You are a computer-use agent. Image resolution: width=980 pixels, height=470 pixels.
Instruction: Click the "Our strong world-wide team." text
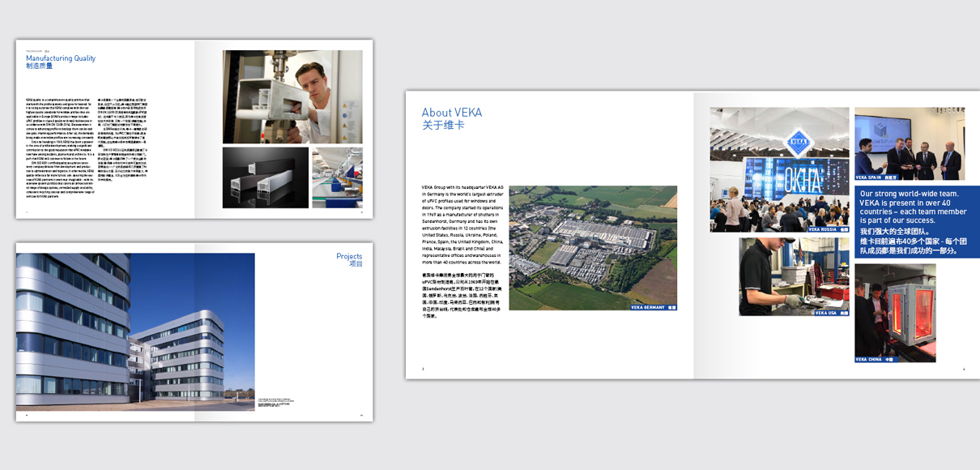911,194
